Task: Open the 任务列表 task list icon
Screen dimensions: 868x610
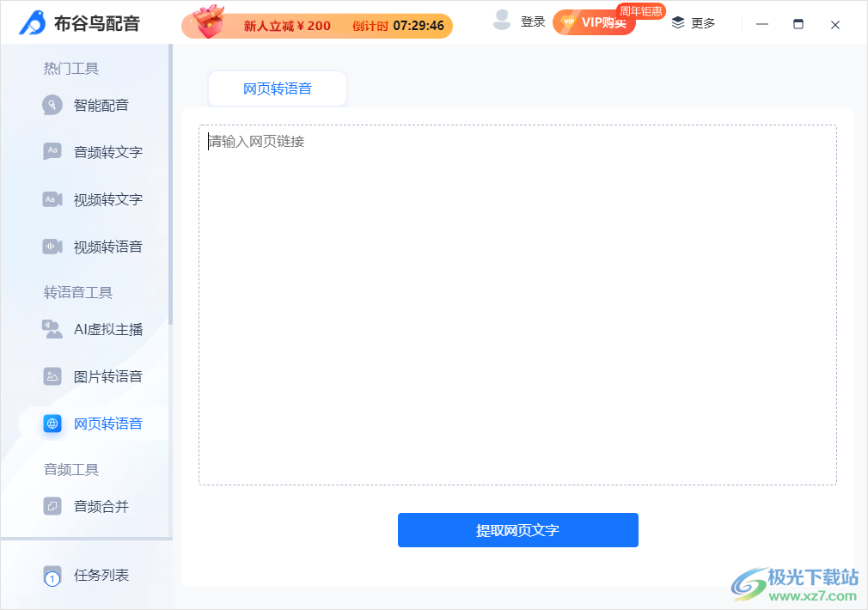Action: pyautogui.click(x=52, y=576)
